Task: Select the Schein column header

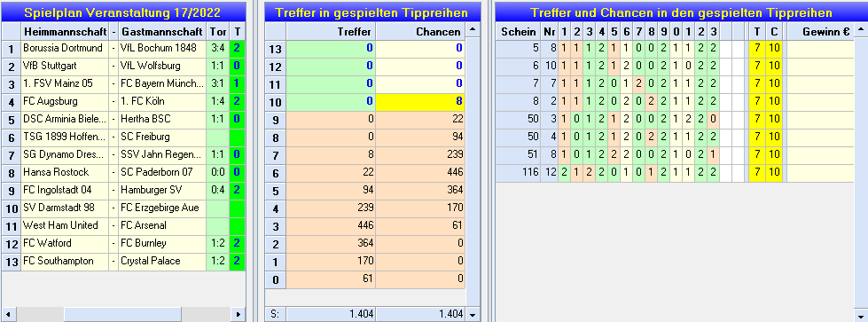Action: tap(518, 31)
